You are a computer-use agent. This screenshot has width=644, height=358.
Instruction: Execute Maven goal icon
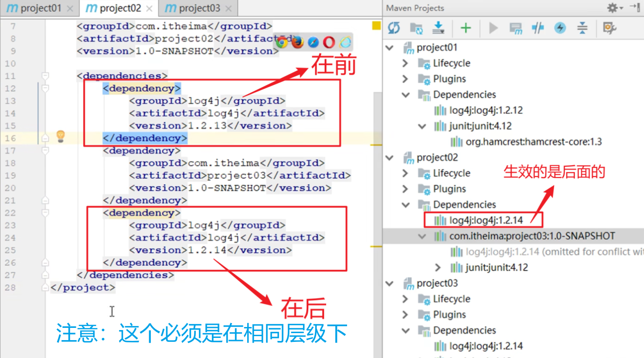pos(516,28)
